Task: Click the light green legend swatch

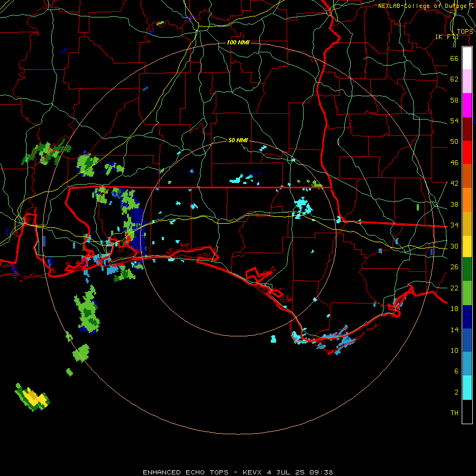Action: coord(467,293)
